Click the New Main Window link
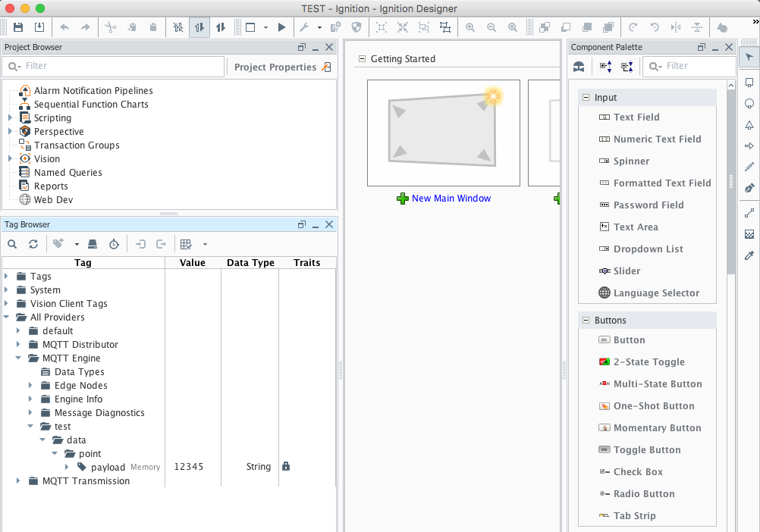Screen dimensions: 760x532 tap(451, 198)
